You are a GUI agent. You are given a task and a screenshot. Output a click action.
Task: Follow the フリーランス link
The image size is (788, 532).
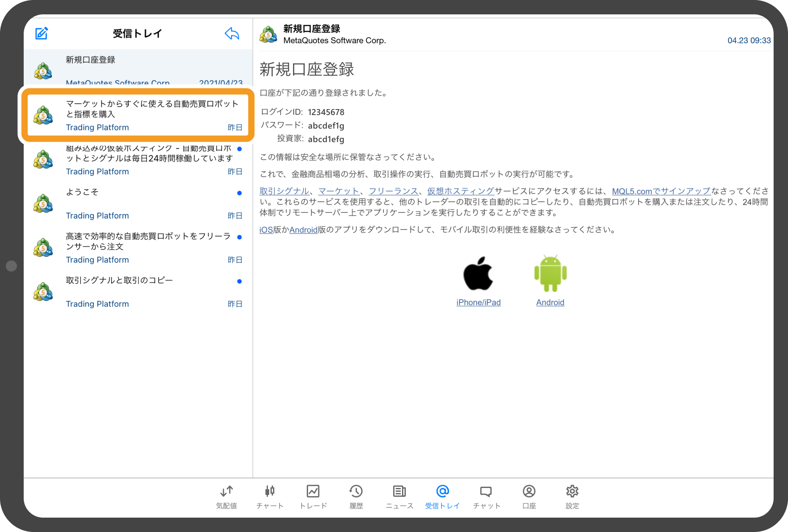393,191
